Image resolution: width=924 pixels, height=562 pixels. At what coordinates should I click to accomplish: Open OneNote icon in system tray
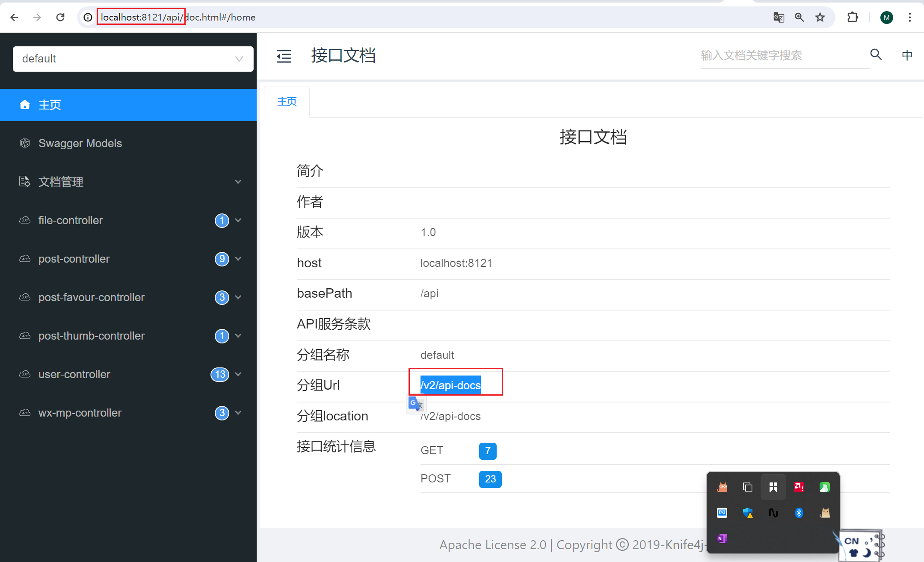pyautogui.click(x=722, y=538)
